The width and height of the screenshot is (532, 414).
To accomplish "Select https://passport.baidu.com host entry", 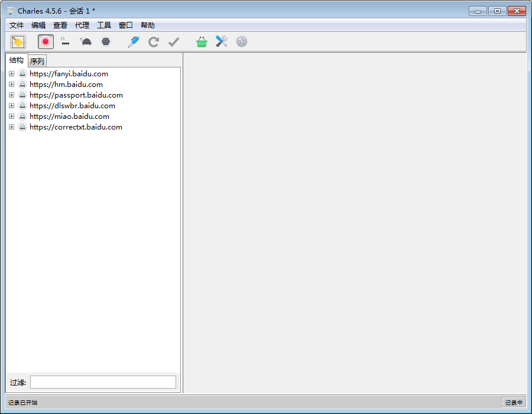I will point(76,95).
